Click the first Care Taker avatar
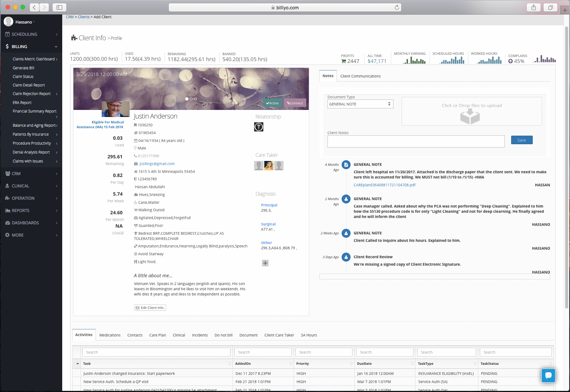 [259, 165]
